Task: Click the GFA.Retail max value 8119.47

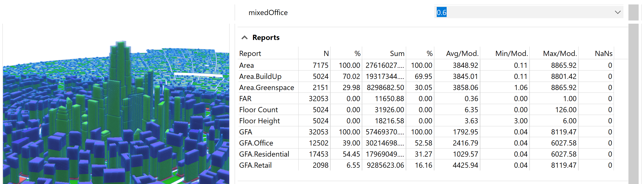Action: click(x=563, y=165)
